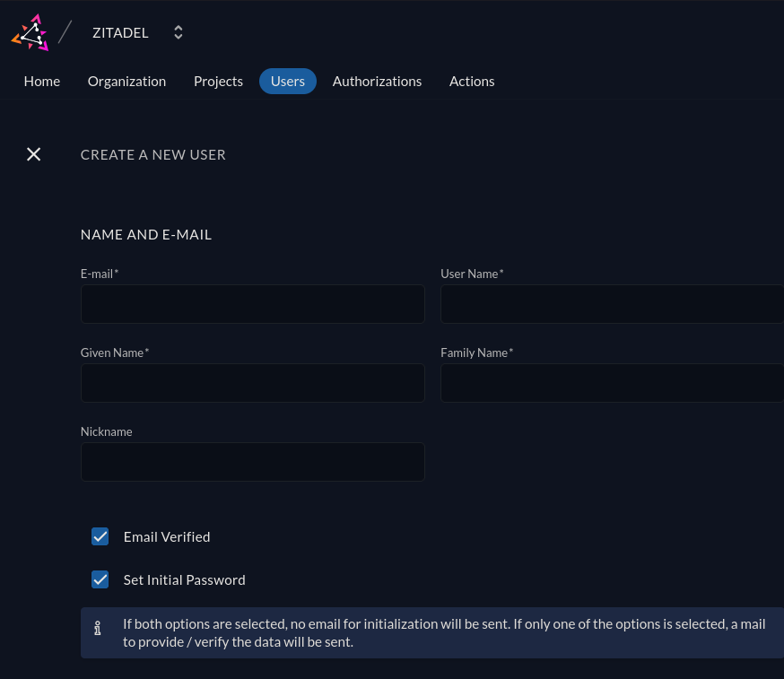Screen dimensions: 784x679
Task: Close the Create a New User form
Action: tap(33, 154)
